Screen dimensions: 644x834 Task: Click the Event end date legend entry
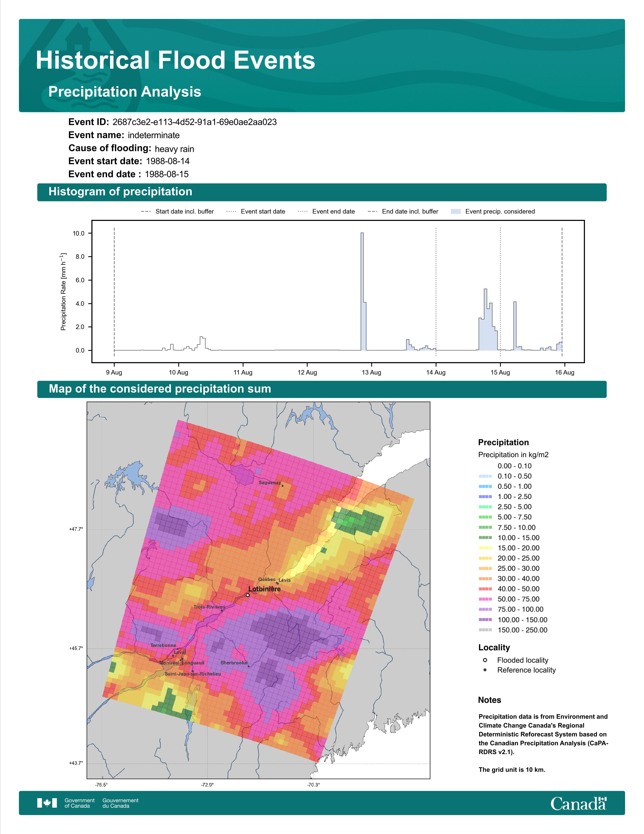pos(326,212)
